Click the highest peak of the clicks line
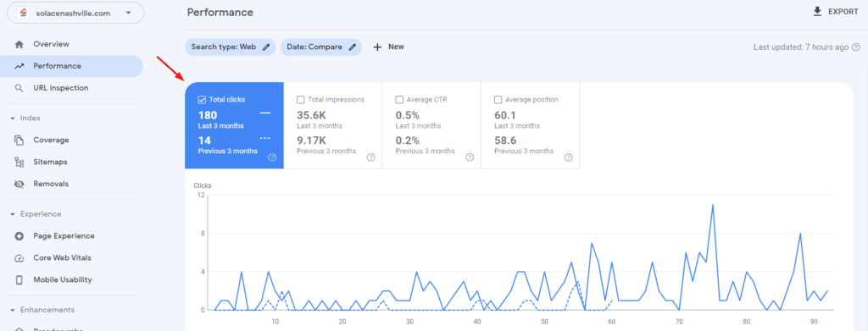Screen dimensions: 868x331 [x=712, y=205]
